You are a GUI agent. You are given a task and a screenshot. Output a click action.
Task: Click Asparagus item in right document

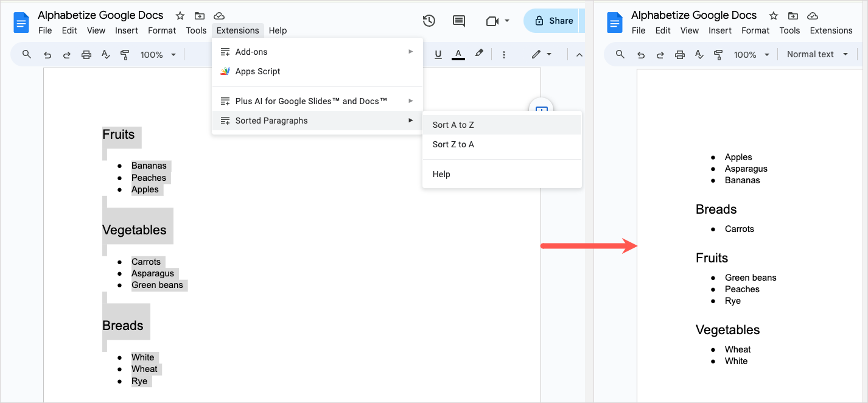746,169
